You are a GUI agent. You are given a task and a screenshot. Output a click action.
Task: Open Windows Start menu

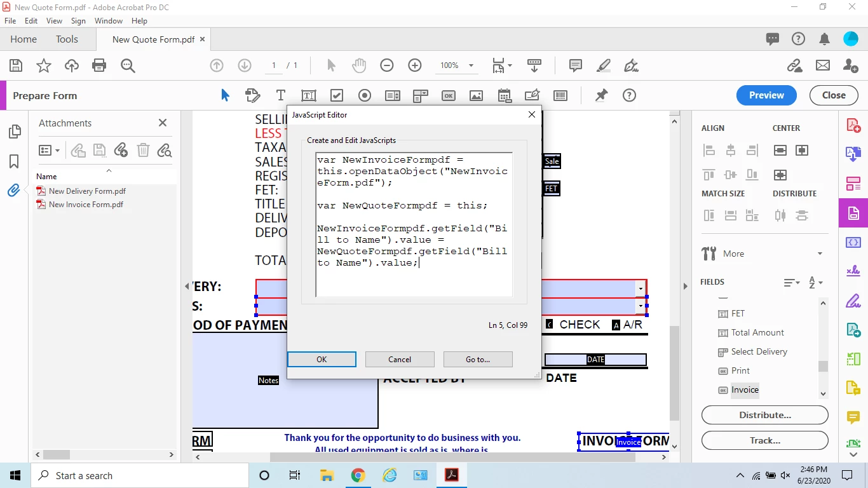click(x=15, y=475)
